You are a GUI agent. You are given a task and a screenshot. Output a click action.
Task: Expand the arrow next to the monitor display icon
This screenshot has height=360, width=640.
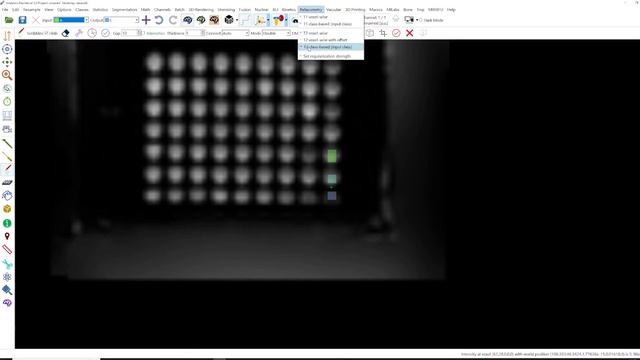pyautogui.click(x=417, y=20)
